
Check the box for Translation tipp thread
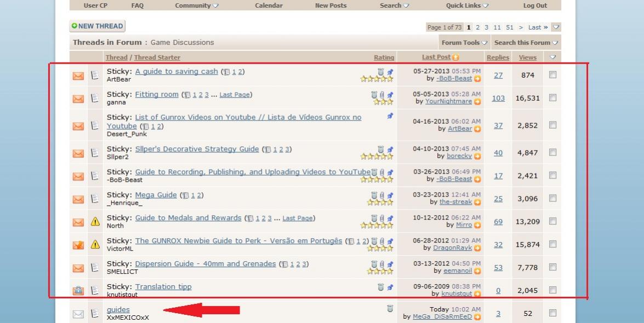coord(552,290)
